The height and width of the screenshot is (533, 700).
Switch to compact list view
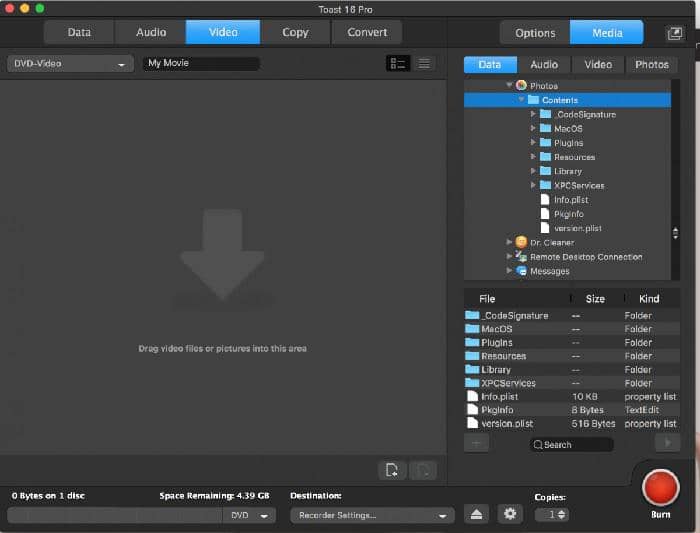[424, 63]
